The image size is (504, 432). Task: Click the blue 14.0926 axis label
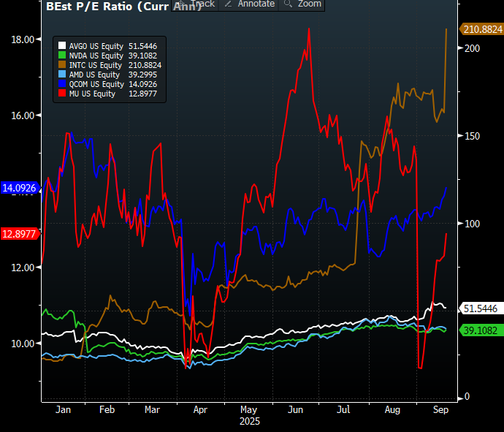(x=20, y=189)
